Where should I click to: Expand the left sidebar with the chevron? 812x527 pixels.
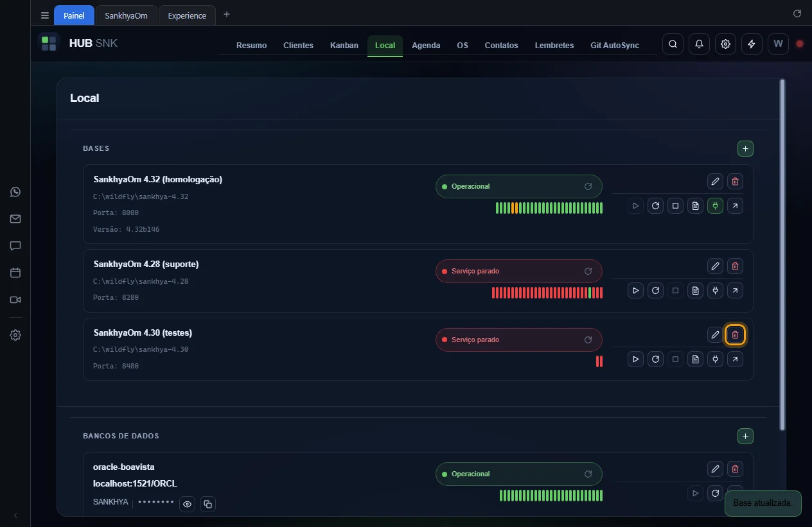[x=15, y=515]
